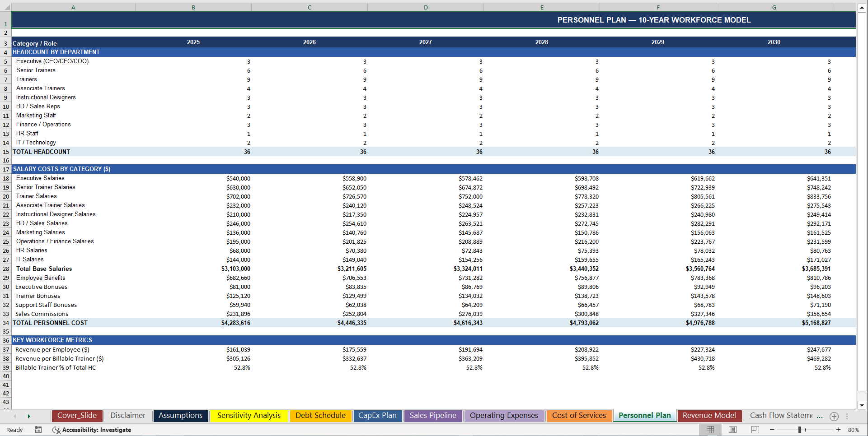
Task: Open Page Layout view from status bar
Action: tap(733, 429)
